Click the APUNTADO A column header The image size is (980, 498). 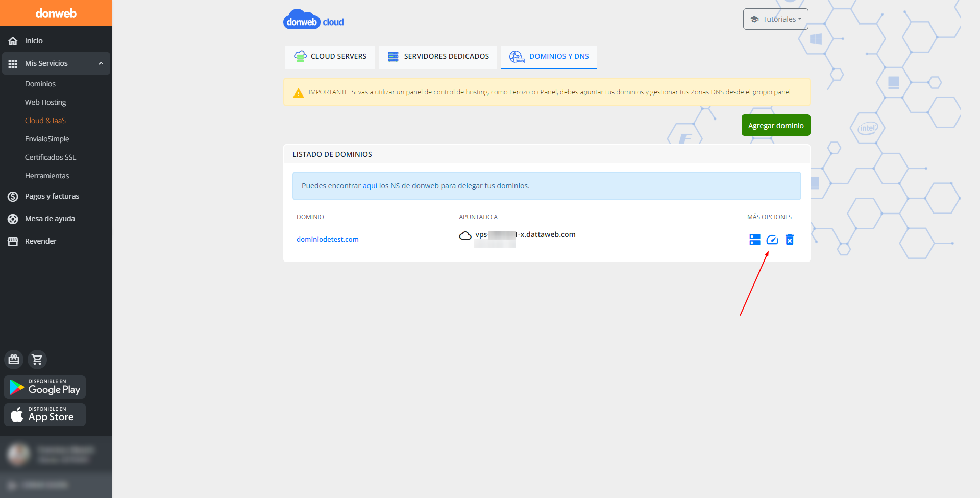(x=478, y=217)
